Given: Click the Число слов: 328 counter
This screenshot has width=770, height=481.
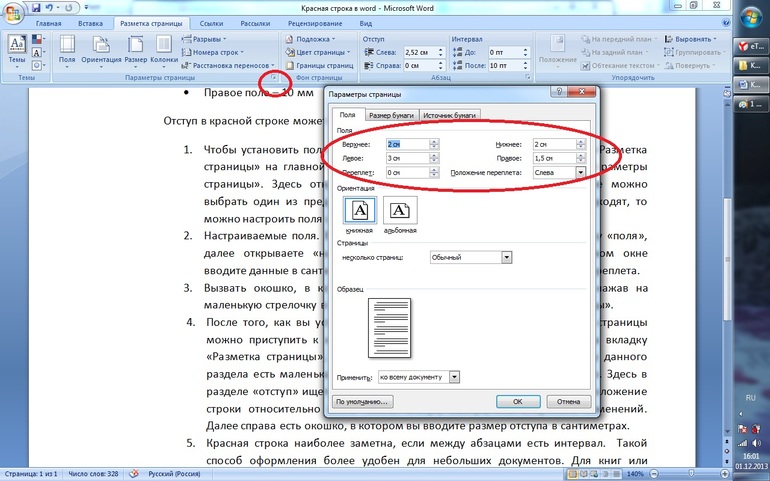Looking at the screenshot, I should [93, 474].
